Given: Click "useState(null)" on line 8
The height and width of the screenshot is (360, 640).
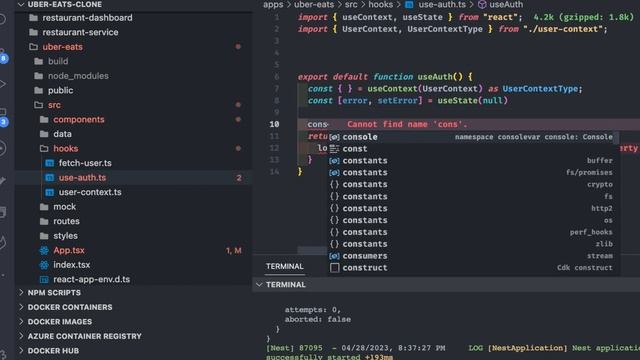Looking at the screenshot, I should point(472,100).
